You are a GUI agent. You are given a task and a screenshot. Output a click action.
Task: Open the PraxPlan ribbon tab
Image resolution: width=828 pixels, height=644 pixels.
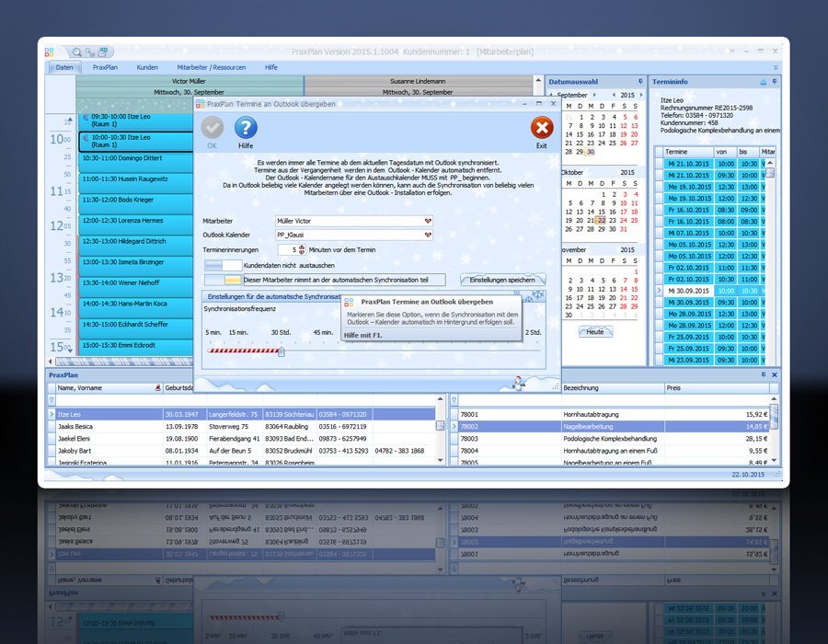click(105, 67)
